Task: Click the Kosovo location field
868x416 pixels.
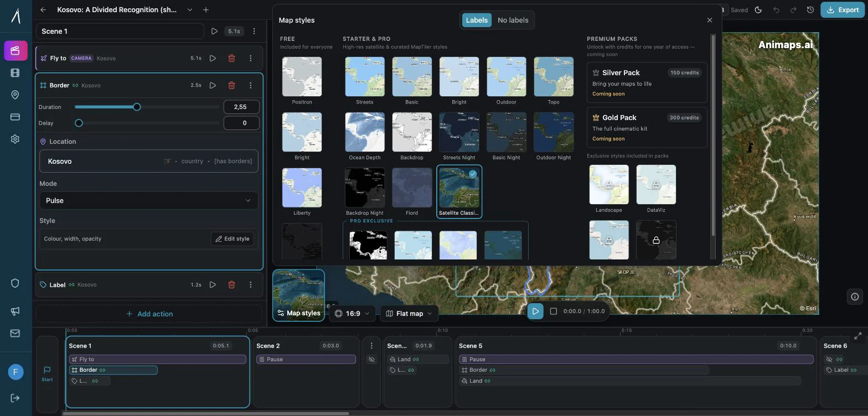Action: tap(149, 161)
